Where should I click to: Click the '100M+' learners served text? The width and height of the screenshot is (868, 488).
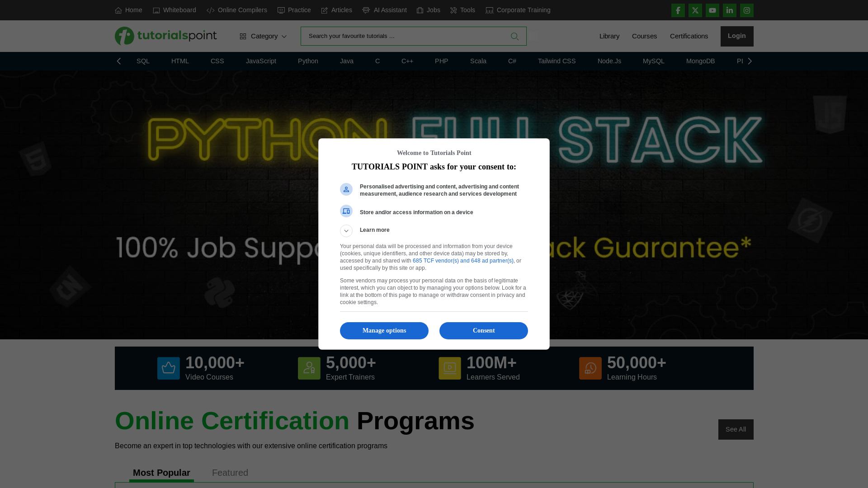(x=491, y=363)
